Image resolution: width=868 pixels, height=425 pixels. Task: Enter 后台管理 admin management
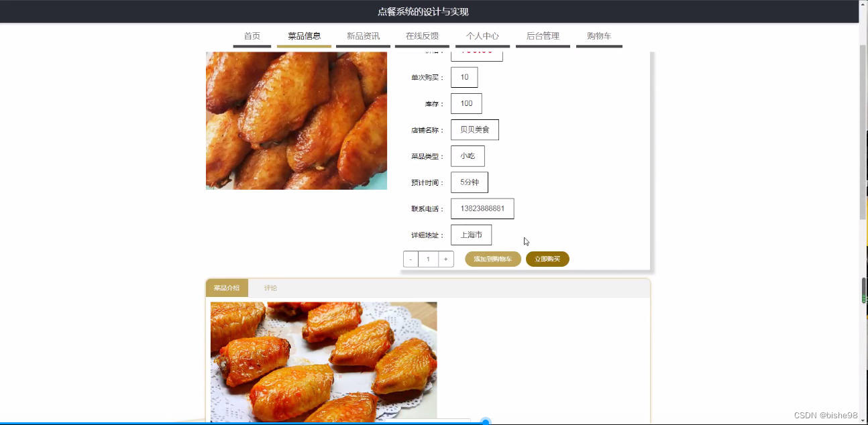(x=543, y=36)
